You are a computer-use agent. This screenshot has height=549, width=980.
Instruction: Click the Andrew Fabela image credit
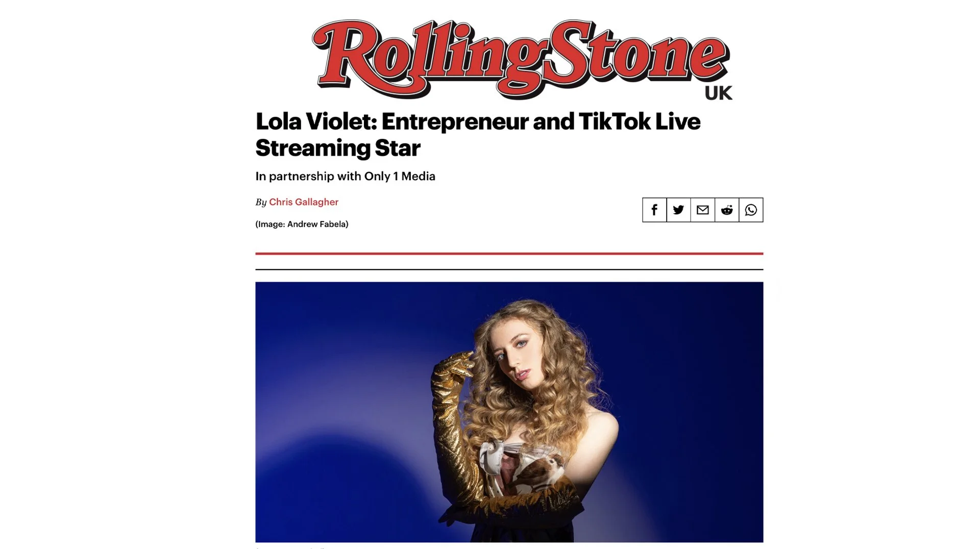pyautogui.click(x=302, y=224)
